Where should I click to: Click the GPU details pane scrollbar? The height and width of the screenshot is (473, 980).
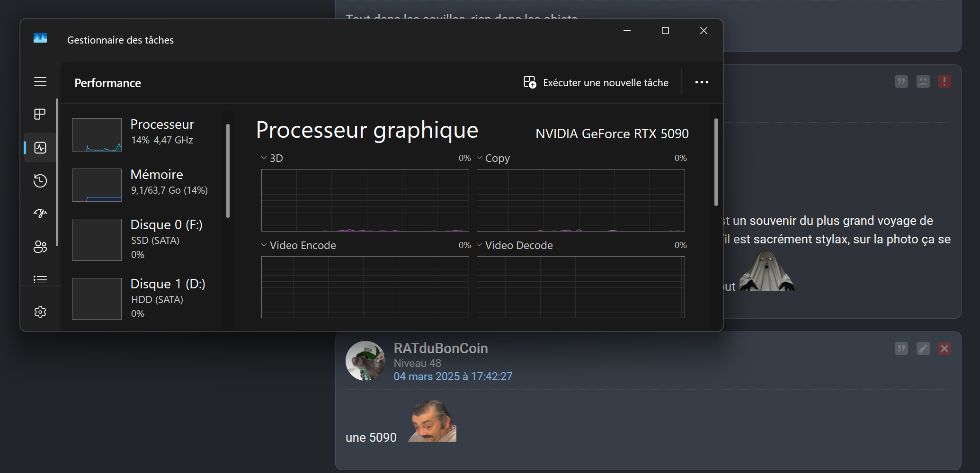716,162
